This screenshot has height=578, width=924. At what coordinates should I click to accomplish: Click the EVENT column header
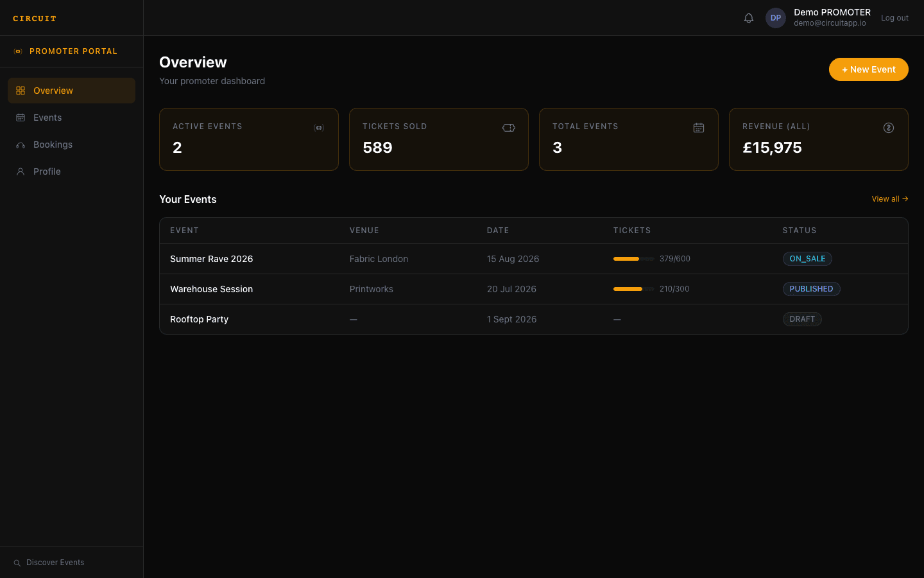tap(184, 231)
